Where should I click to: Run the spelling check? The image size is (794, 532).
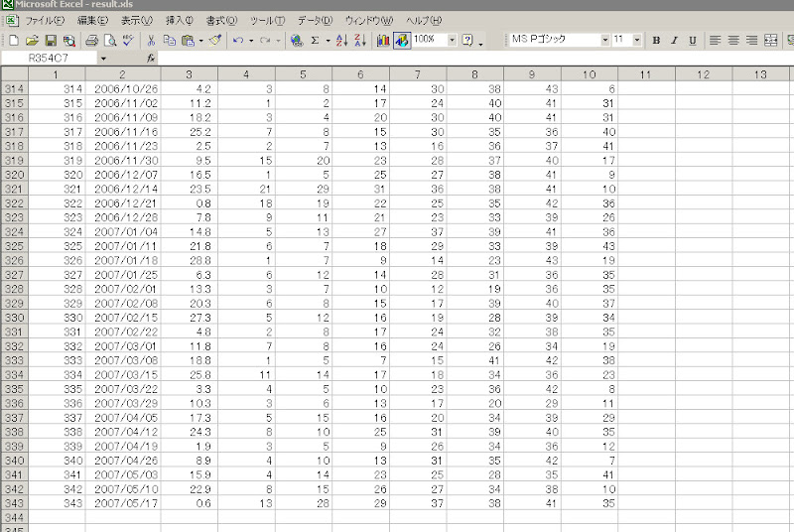click(x=128, y=41)
